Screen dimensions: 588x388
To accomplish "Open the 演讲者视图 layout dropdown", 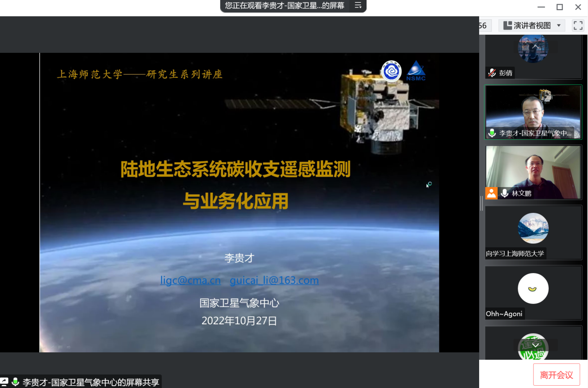I will [x=532, y=25].
